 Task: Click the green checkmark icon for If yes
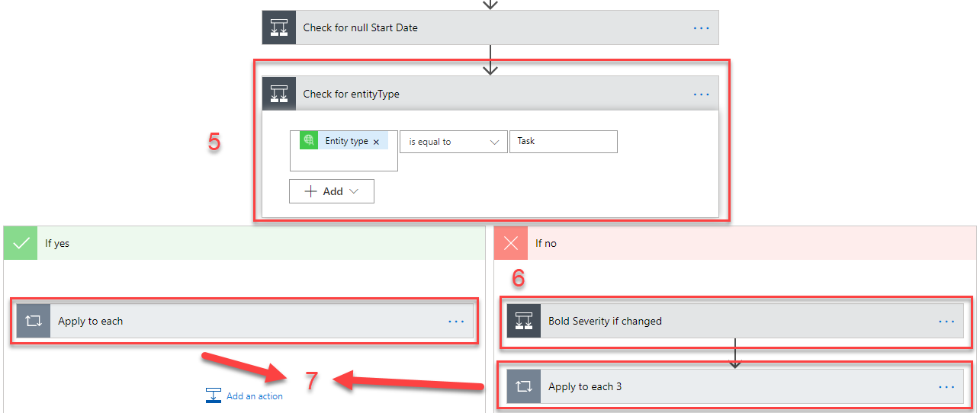pyautogui.click(x=21, y=243)
